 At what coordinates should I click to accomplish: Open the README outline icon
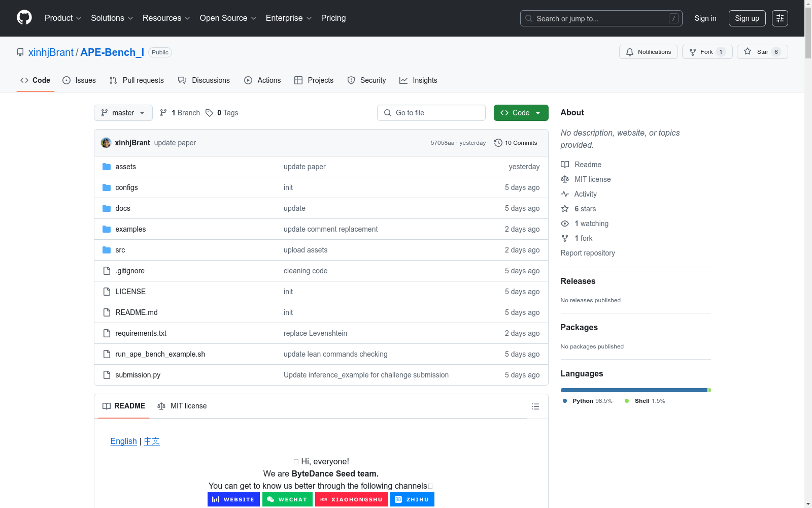pos(535,406)
